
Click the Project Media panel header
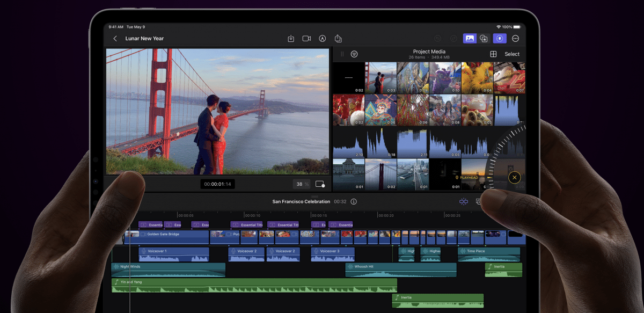(428, 52)
